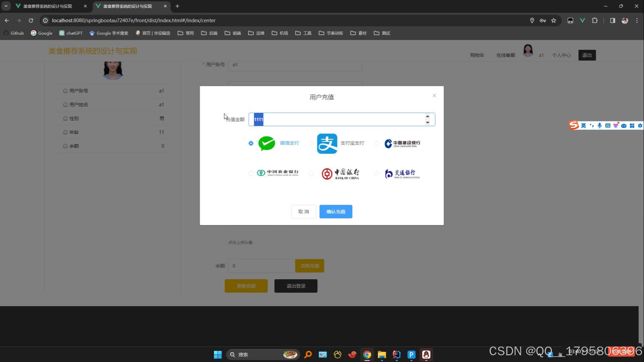The height and width of the screenshot is (362, 644).
Task: Switch to the second browser tab
Action: click(131, 6)
